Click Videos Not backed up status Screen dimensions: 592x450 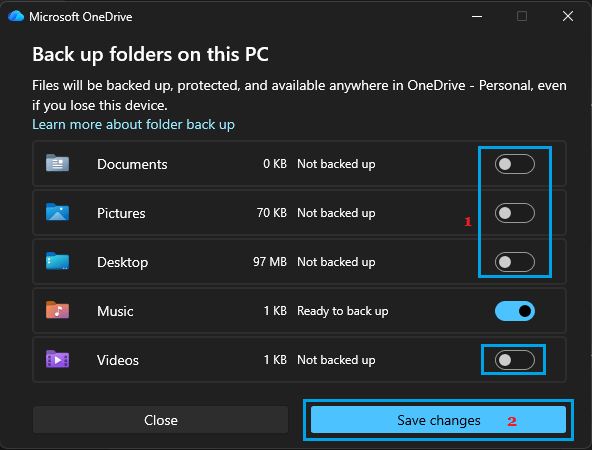pyautogui.click(x=336, y=360)
